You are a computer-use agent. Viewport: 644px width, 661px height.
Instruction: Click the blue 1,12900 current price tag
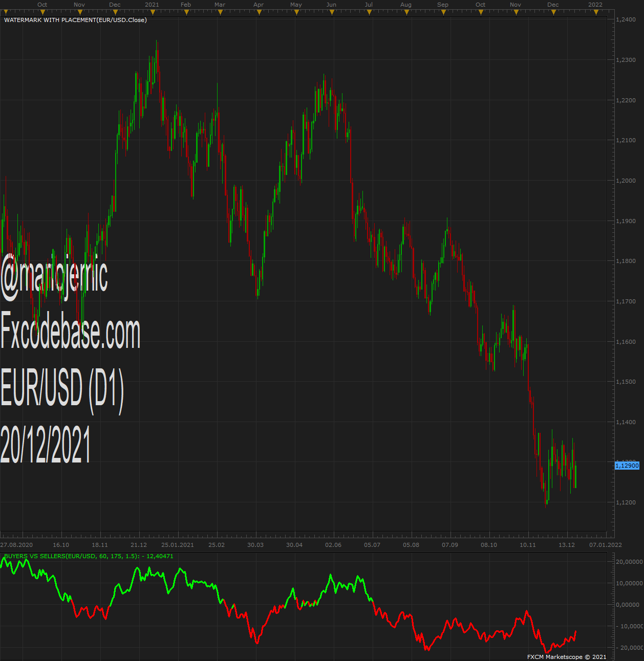(627, 466)
